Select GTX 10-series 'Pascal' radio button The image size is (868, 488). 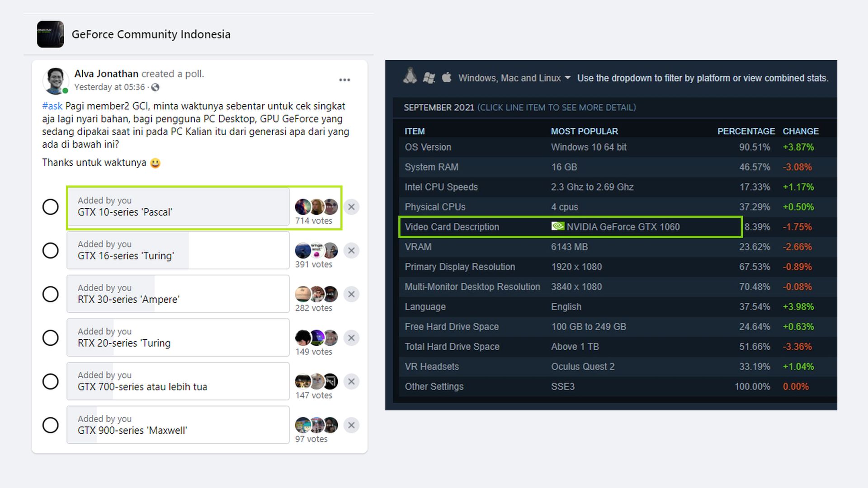(50, 207)
